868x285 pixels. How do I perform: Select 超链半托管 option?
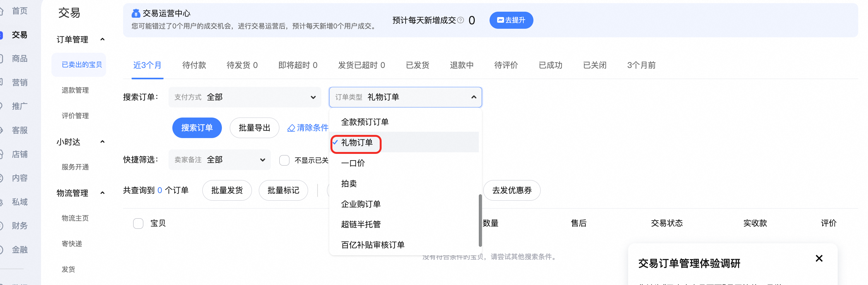click(404, 224)
